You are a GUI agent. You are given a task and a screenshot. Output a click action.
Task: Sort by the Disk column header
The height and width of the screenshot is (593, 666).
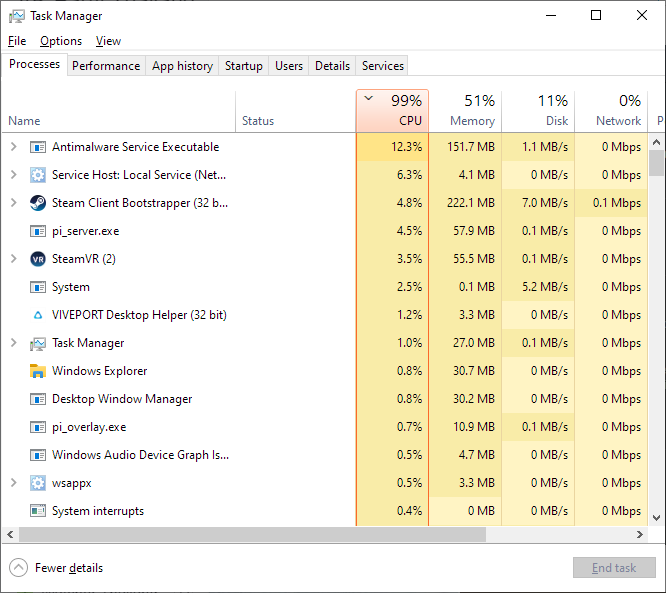(x=538, y=111)
